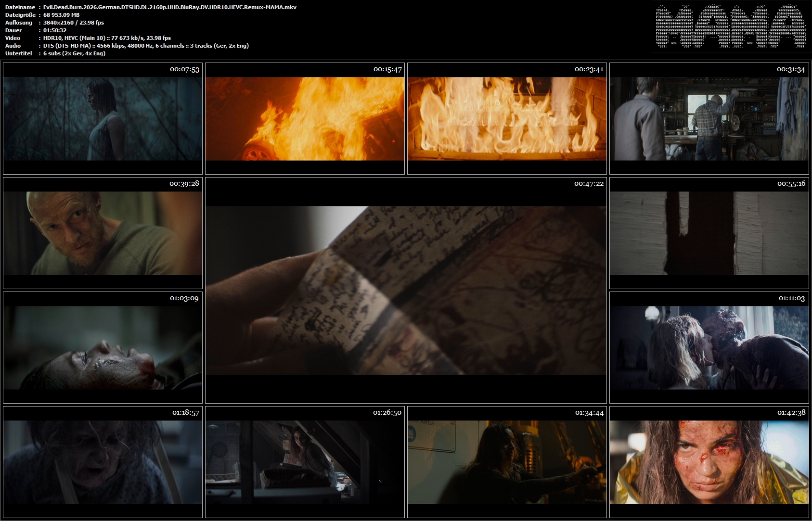The width and height of the screenshot is (812, 521).
Task: Select the fireplace flames frame at 00:23:41
Action: pyautogui.click(x=507, y=118)
